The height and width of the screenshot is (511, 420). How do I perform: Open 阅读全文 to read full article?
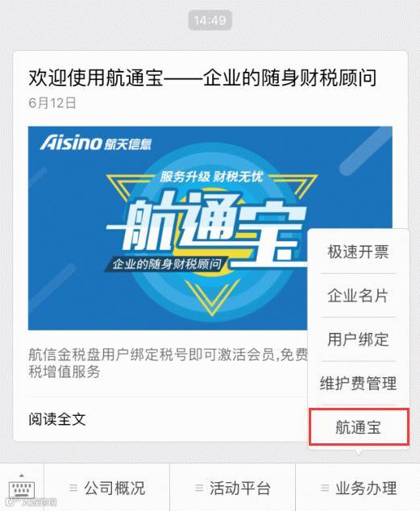57,419
